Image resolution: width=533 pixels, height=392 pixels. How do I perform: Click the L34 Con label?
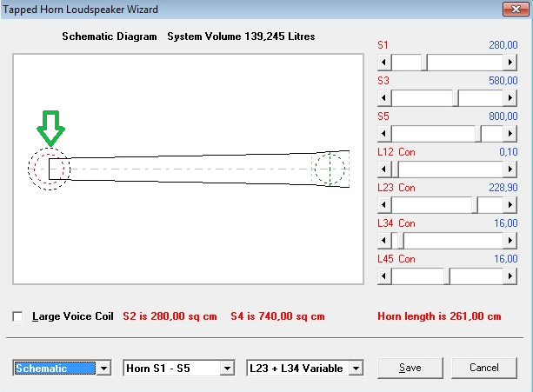[x=396, y=223]
